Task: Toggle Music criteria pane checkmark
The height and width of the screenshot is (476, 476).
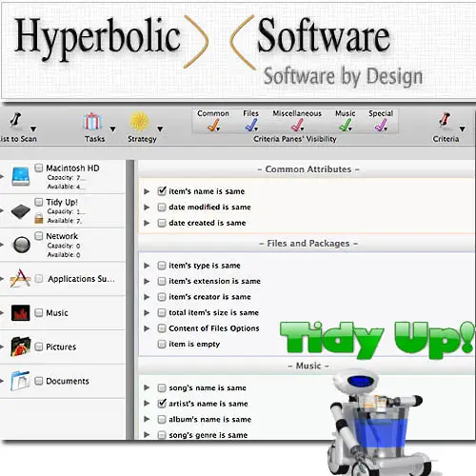Action: coord(346,125)
